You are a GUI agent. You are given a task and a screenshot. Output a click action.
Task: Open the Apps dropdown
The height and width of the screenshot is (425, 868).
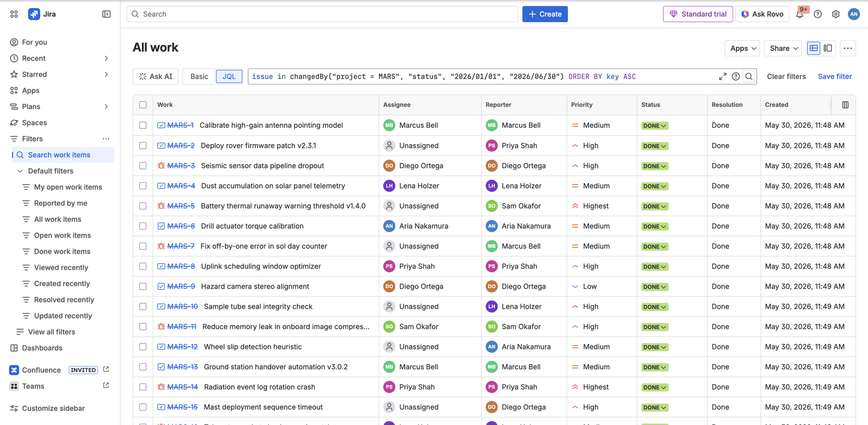pyautogui.click(x=742, y=48)
